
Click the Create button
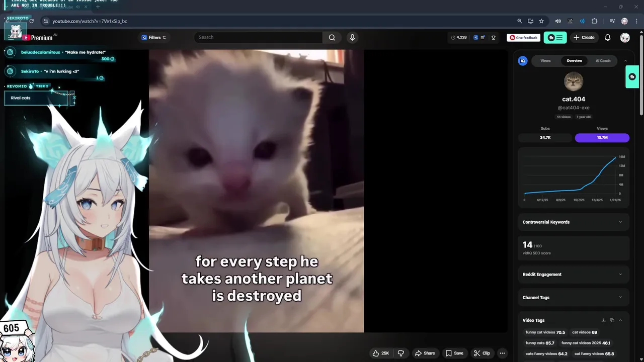[x=584, y=37]
